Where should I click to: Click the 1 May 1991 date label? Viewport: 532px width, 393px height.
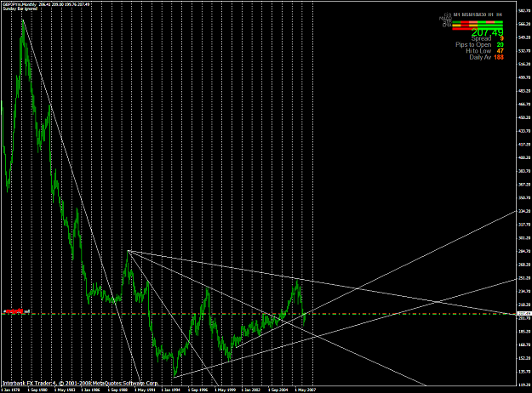pyautogui.click(x=145, y=390)
